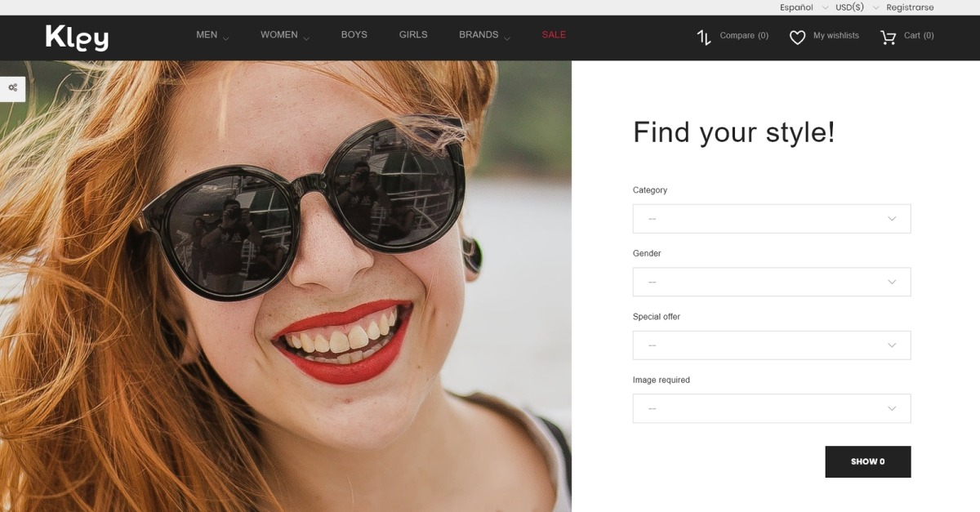
Task: Open the MEN menu
Action: (207, 35)
